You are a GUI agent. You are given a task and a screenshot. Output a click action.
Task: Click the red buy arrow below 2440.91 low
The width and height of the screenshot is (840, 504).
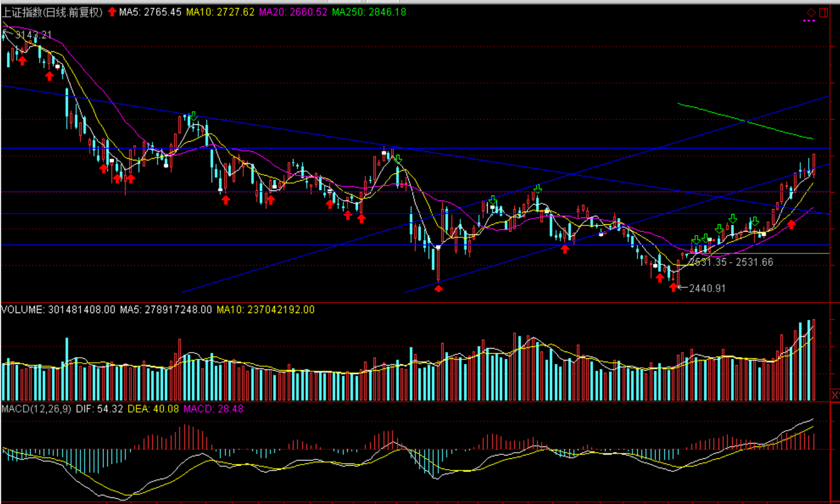pyautogui.click(x=673, y=288)
